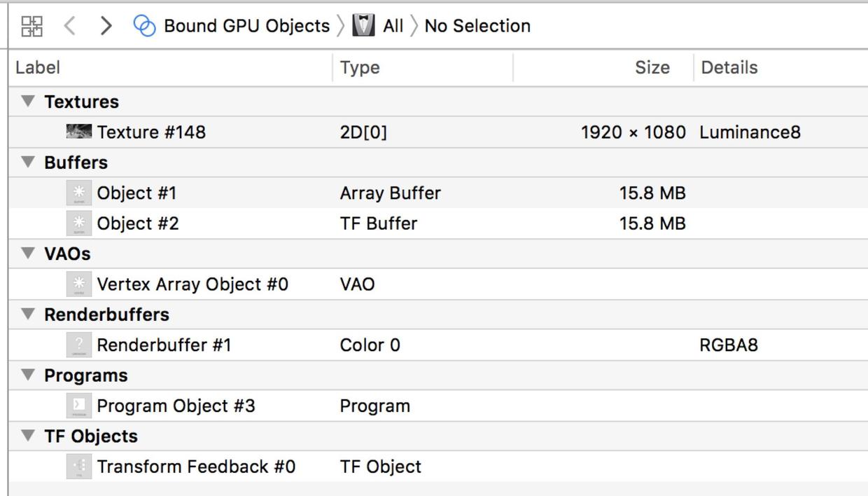Click the related items grid icon
The width and height of the screenshot is (868, 496).
pyautogui.click(x=32, y=27)
